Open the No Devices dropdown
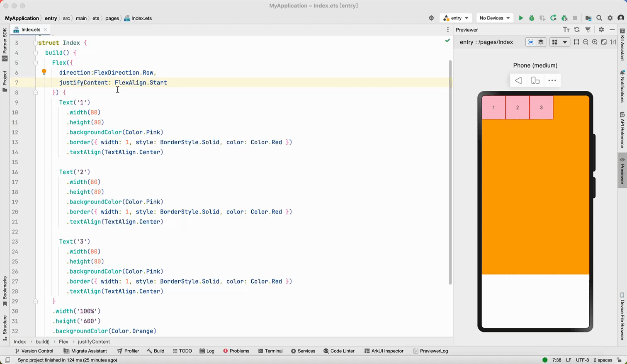Image resolution: width=627 pixels, height=364 pixels. click(x=494, y=18)
